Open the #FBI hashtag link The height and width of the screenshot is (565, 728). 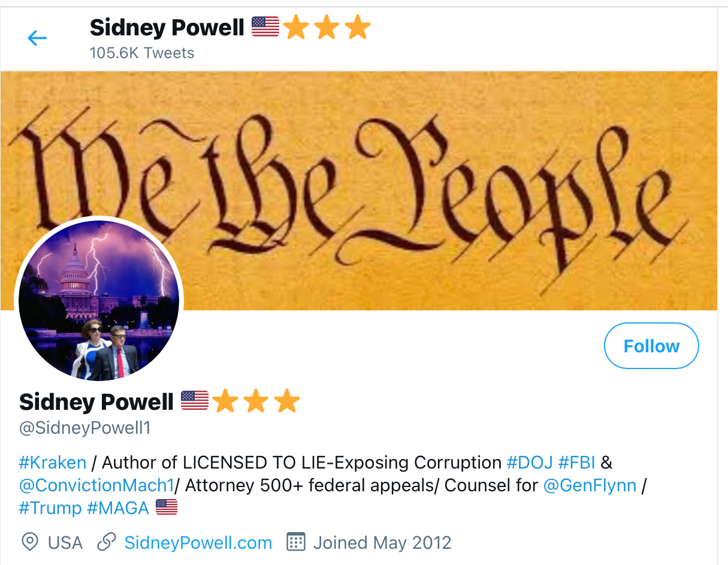(576, 463)
